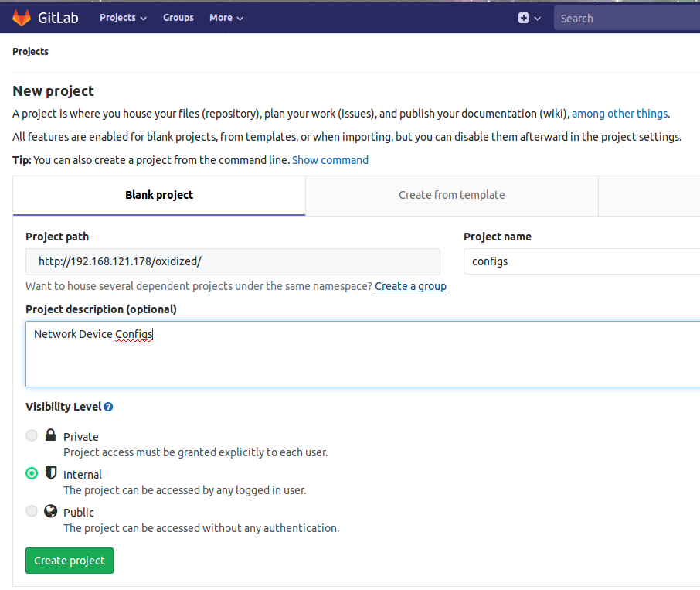Expand the More dropdown in navbar
This screenshot has width=700, height=590.
coord(226,18)
